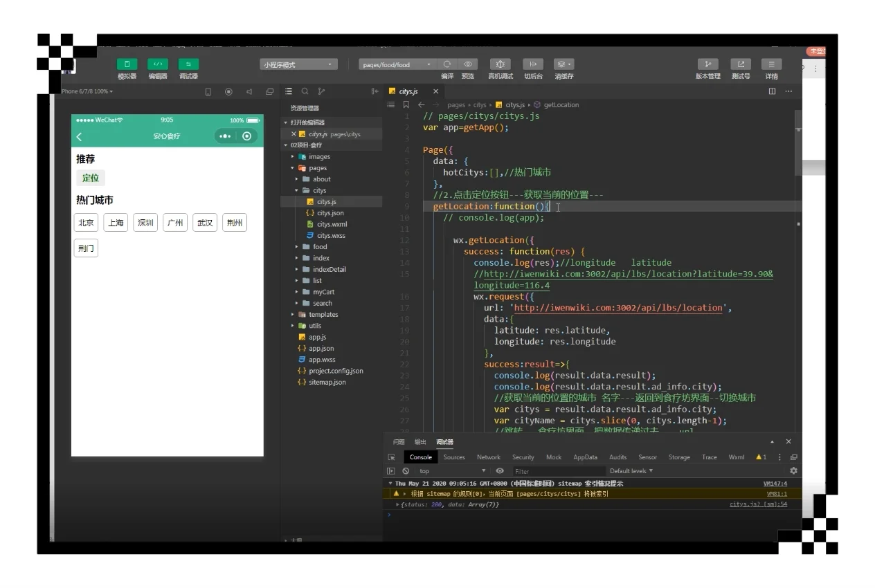Click the detach simulator window icon

[x=269, y=91]
